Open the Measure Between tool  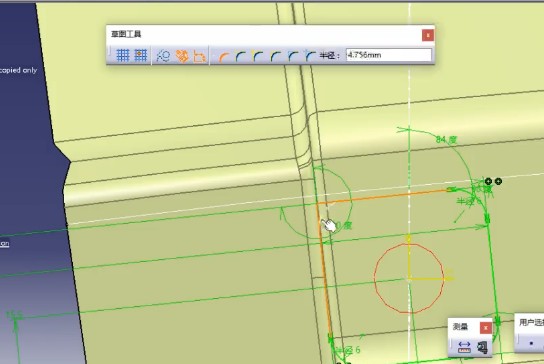tap(464, 347)
